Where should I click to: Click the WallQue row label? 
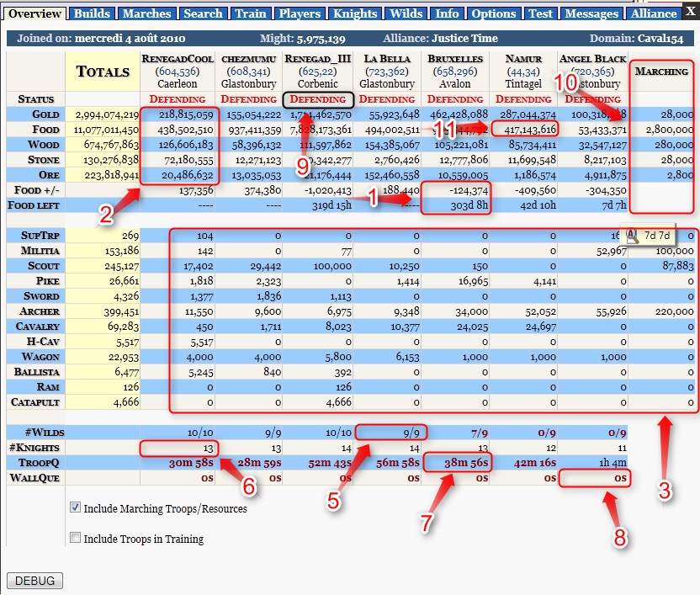pyautogui.click(x=34, y=478)
